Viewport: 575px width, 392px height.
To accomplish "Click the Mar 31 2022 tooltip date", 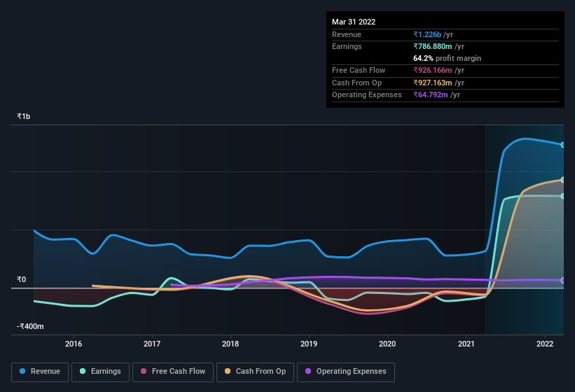I will [x=354, y=22].
